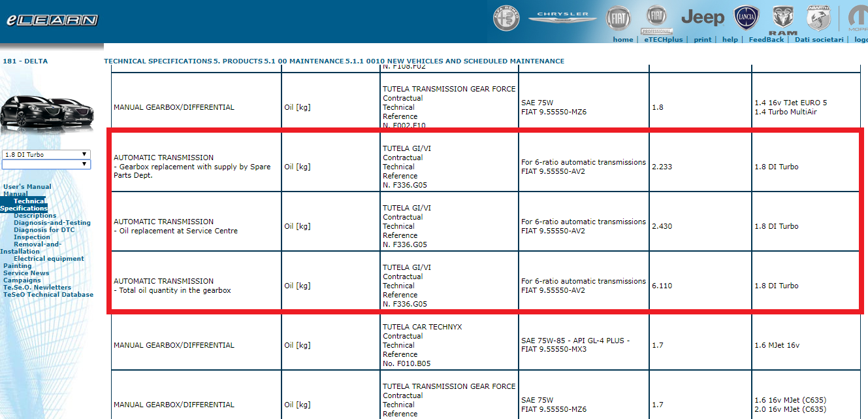Click the FeedBack link

point(766,40)
